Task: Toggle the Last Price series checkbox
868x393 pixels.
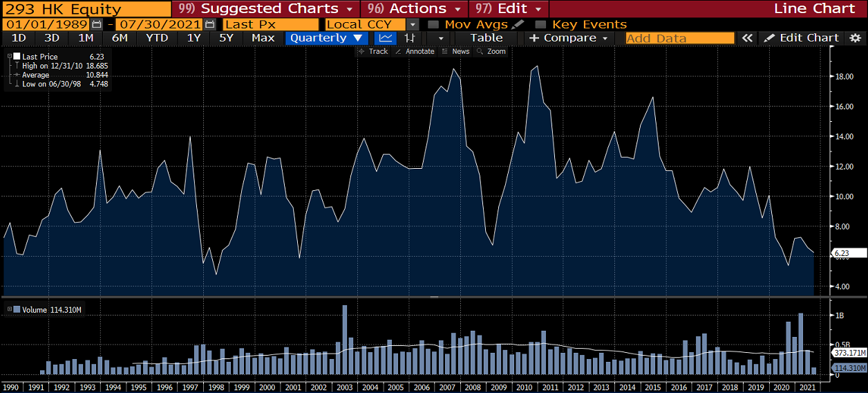Action: tap(17, 57)
